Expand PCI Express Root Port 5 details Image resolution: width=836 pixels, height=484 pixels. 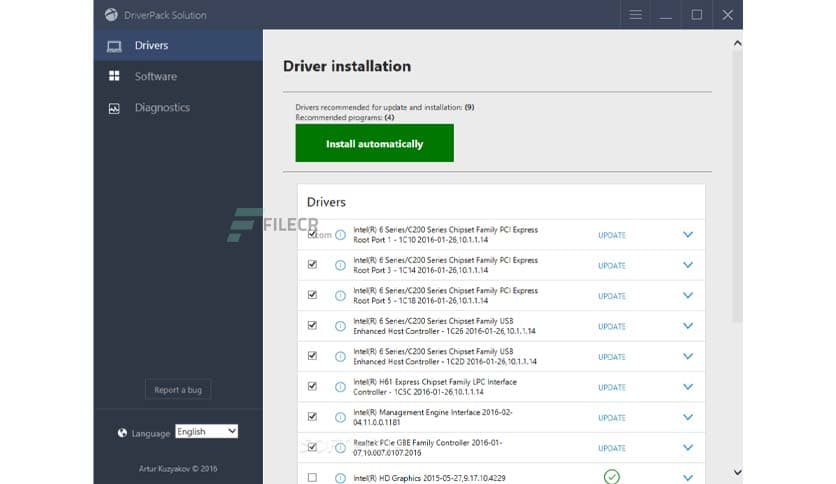point(688,295)
